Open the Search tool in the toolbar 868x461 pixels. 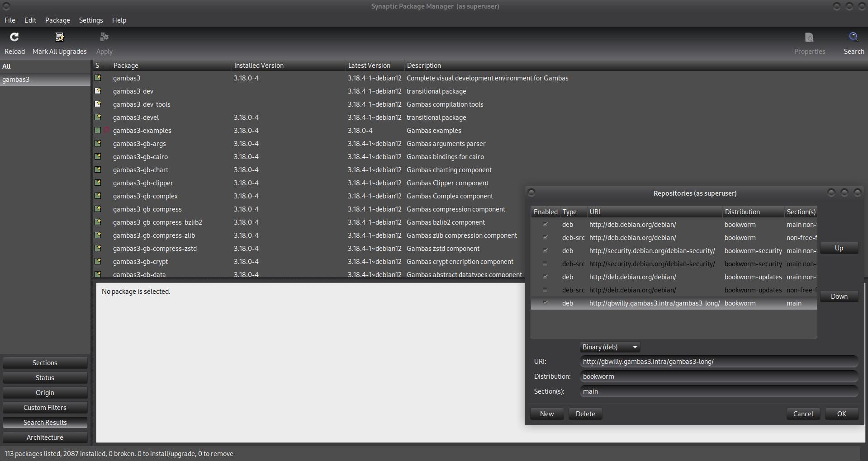(x=853, y=37)
